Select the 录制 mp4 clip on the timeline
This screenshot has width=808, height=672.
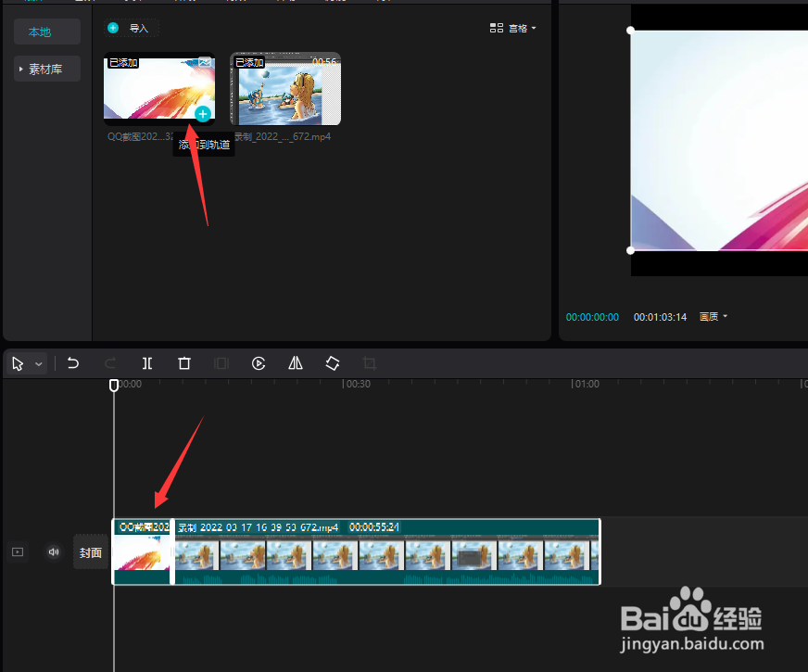click(387, 552)
